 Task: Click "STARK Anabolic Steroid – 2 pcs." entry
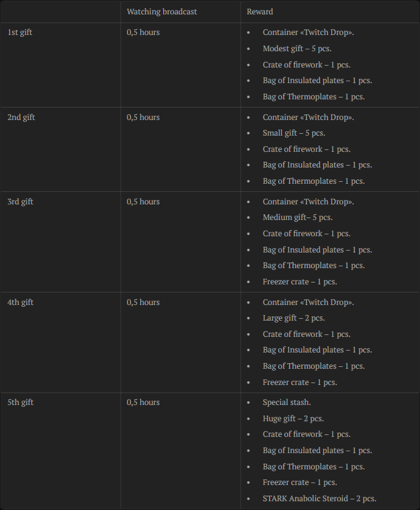319,499
